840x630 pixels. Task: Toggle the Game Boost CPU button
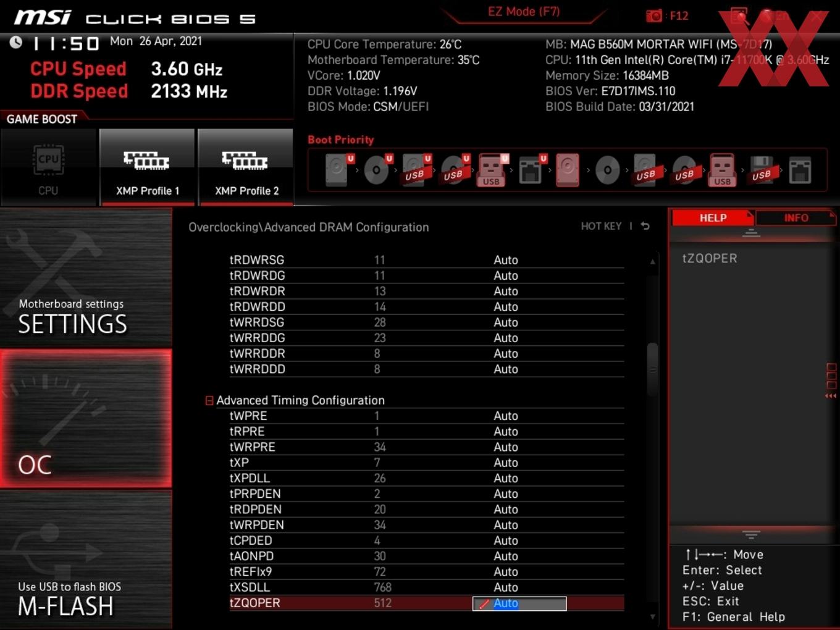[48, 167]
